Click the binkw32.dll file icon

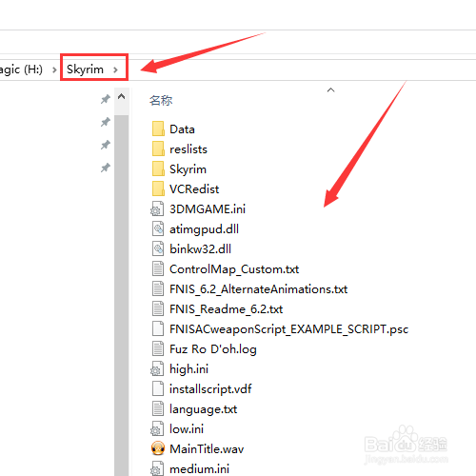tap(158, 249)
